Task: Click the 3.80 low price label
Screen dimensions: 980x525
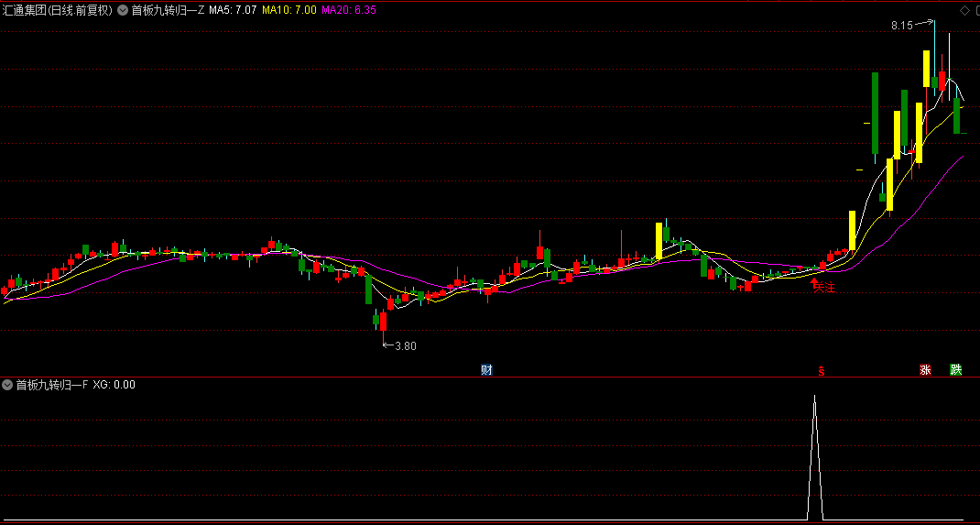Action: point(406,345)
